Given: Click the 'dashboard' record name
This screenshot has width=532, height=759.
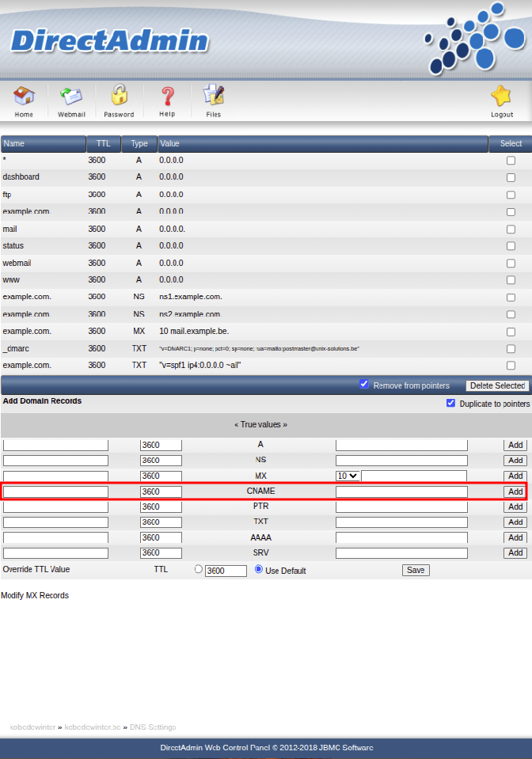Looking at the screenshot, I should pos(21,177).
